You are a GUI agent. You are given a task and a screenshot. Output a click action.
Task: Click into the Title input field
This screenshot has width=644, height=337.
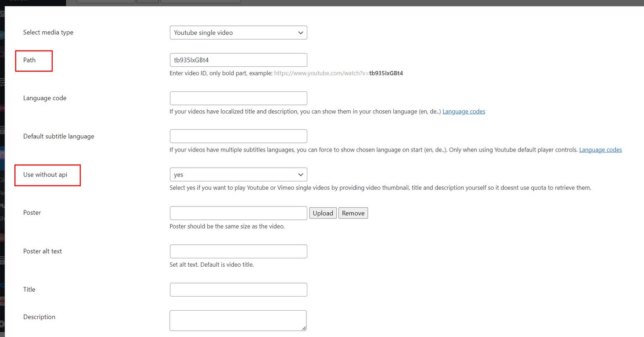(x=238, y=290)
